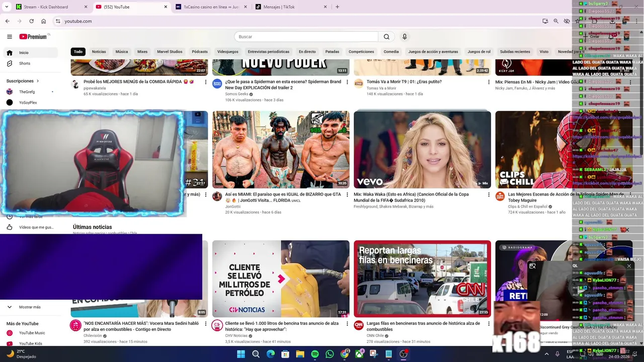Viewport: 644px width, 362px height.
Task: Select the Subidas recientes filter chip
Action: tap(515, 52)
